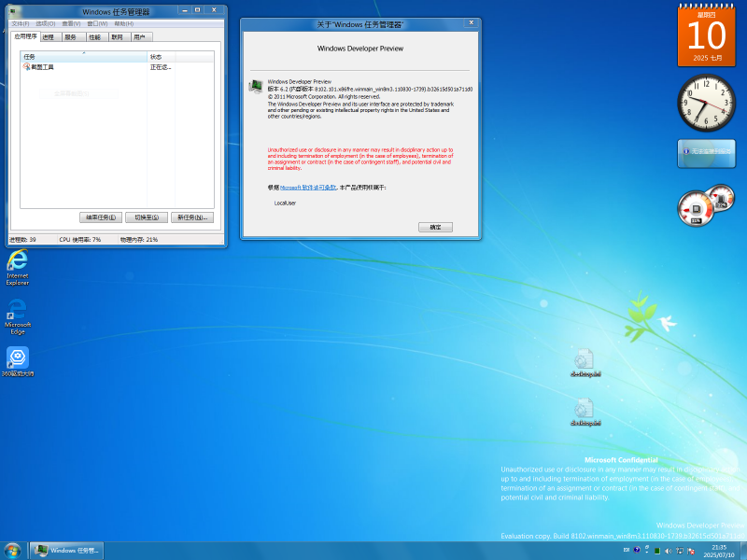This screenshot has width=747, height=560.
Task: Open Action Center flag tray icon
Action: (691, 551)
